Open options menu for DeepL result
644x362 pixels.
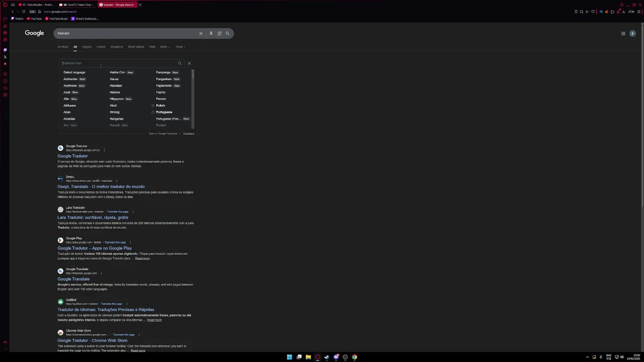[x=116, y=181]
